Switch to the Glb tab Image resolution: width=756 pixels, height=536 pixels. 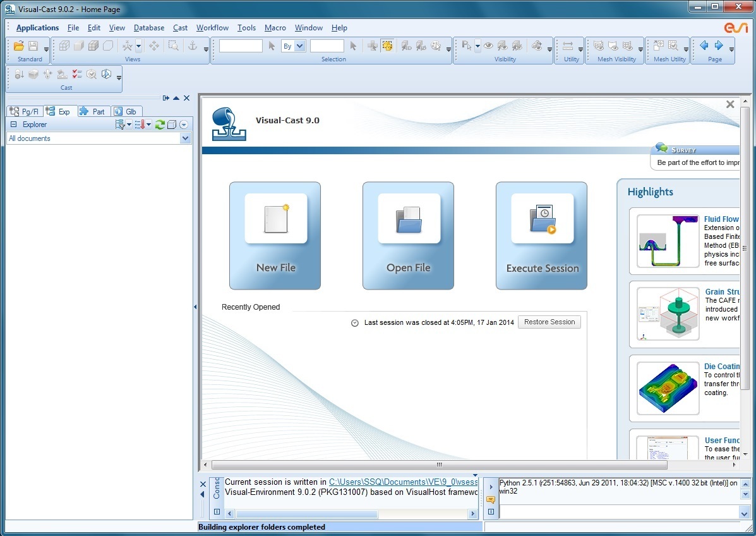[127, 111]
